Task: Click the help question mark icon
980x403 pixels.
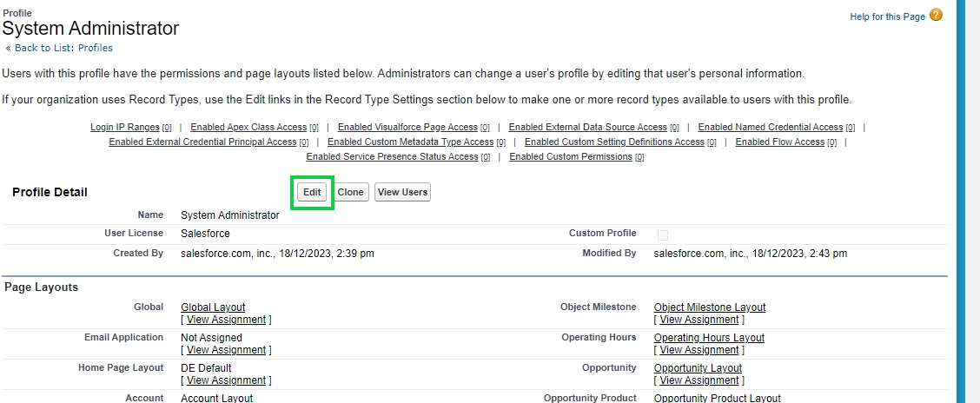Action: pos(936,16)
